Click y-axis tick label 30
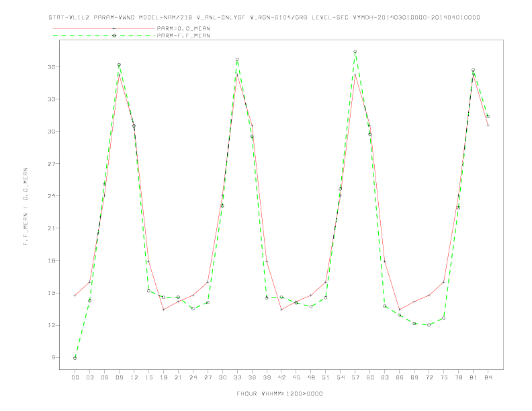This screenshot has width=532, height=411. pos(52,132)
